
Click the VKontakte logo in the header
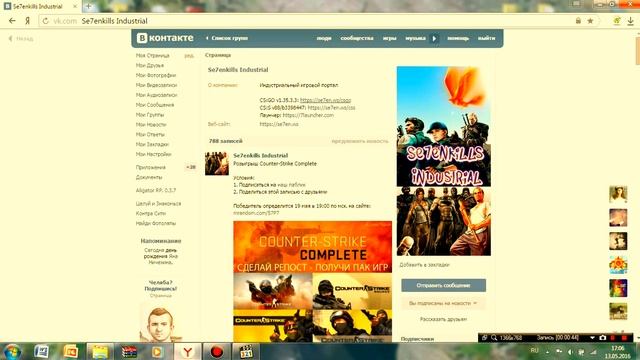[x=165, y=38]
